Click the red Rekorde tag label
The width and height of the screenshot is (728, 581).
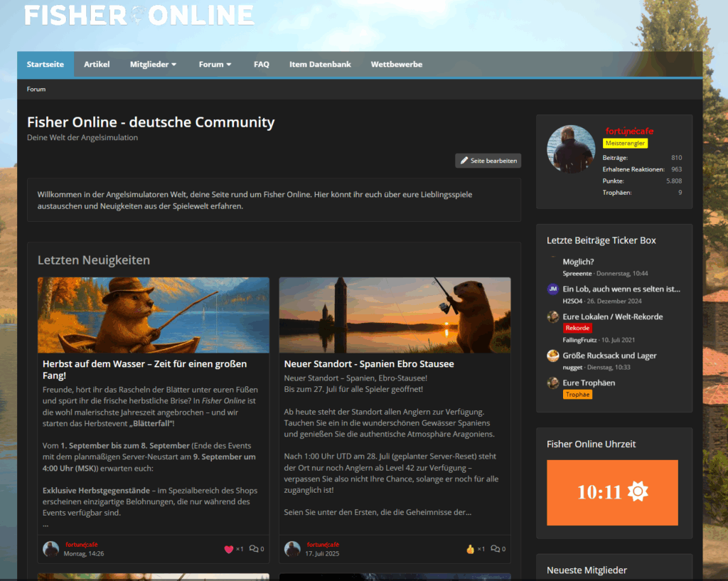click(x=577, y=328)
